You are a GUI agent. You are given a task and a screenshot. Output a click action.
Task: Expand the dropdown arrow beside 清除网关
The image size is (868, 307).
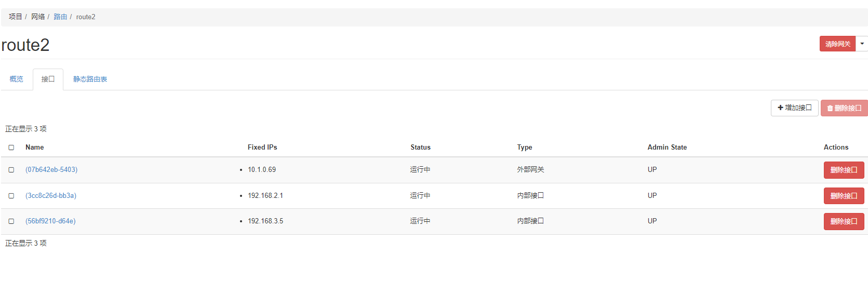click(862, 44)
